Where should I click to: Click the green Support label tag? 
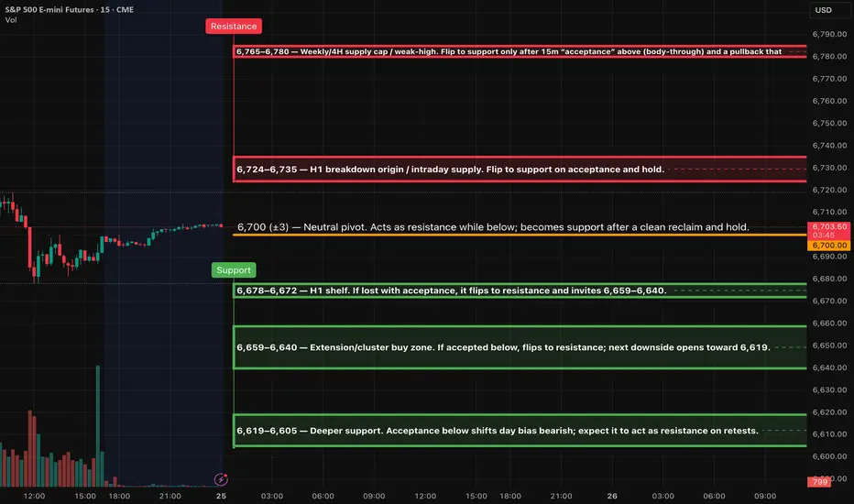tap(234, 270)
